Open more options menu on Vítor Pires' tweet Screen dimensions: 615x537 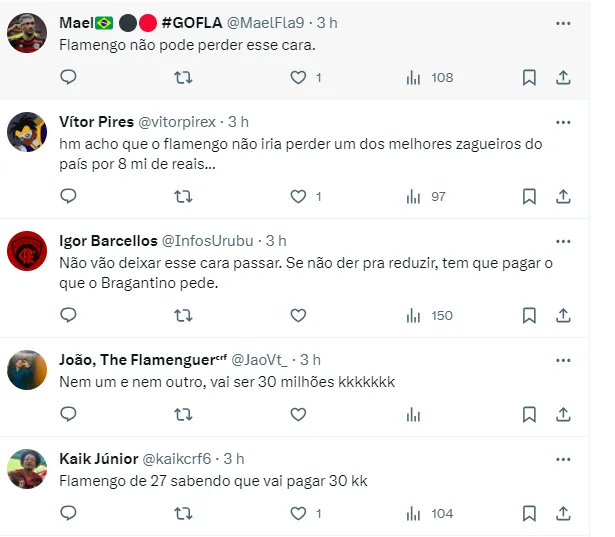[x=563, y=122]
